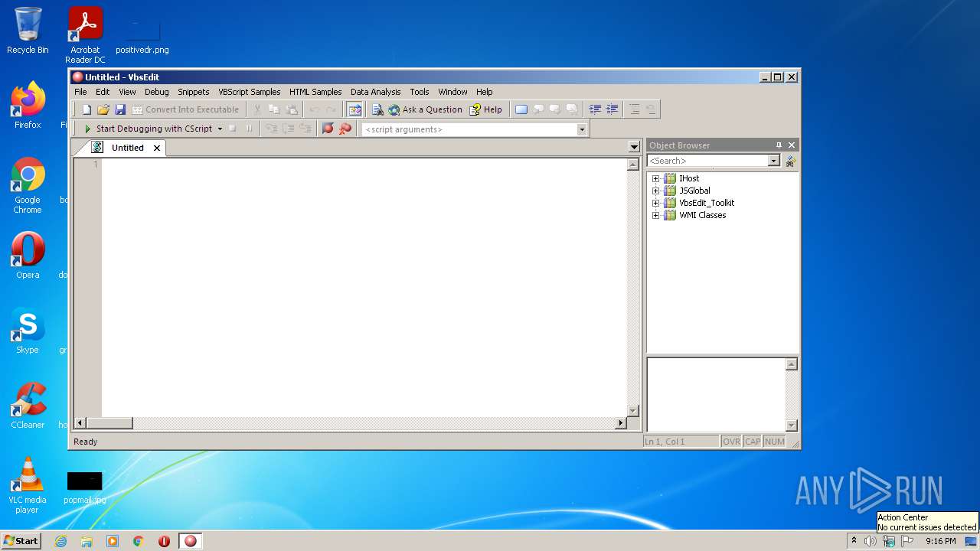
Task: Select the CCleaner desktop icon
Action: 28,406
